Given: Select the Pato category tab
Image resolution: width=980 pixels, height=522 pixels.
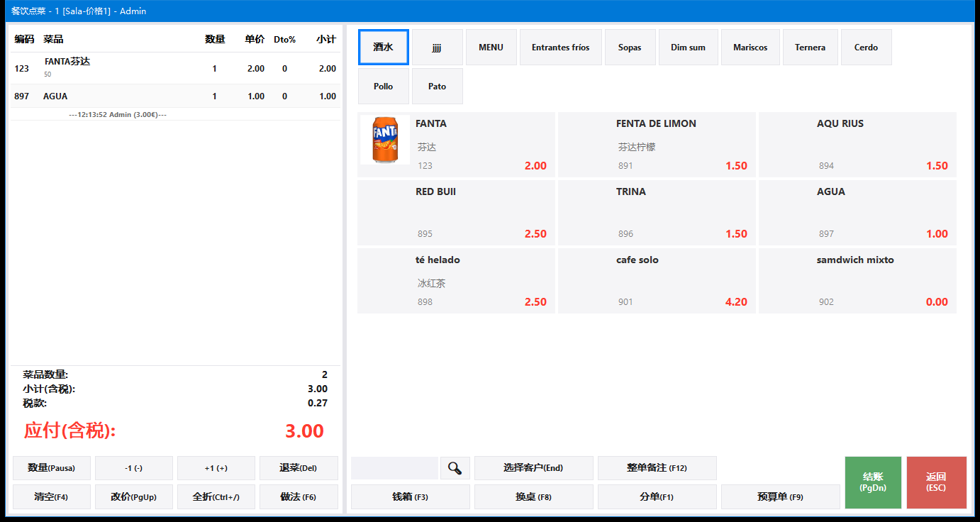Looking at the screenshot, I should click(x=438, y=87).
